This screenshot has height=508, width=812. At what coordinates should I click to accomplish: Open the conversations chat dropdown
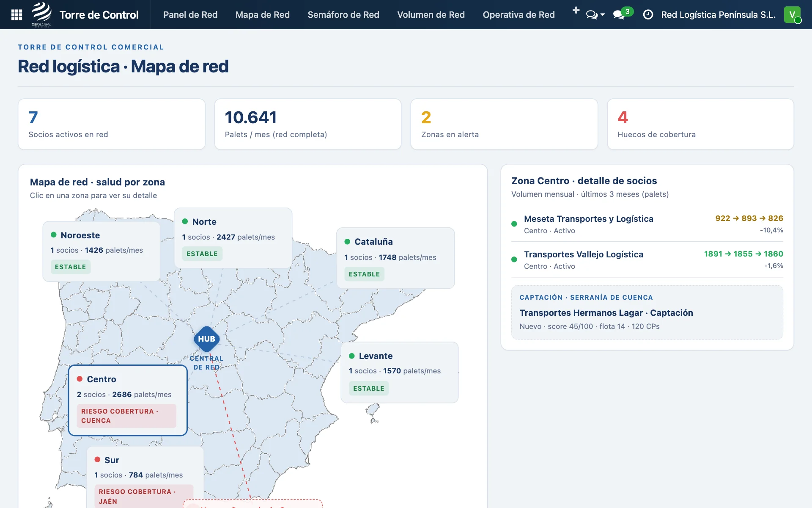pyautogui.click(x=595, y=15)
